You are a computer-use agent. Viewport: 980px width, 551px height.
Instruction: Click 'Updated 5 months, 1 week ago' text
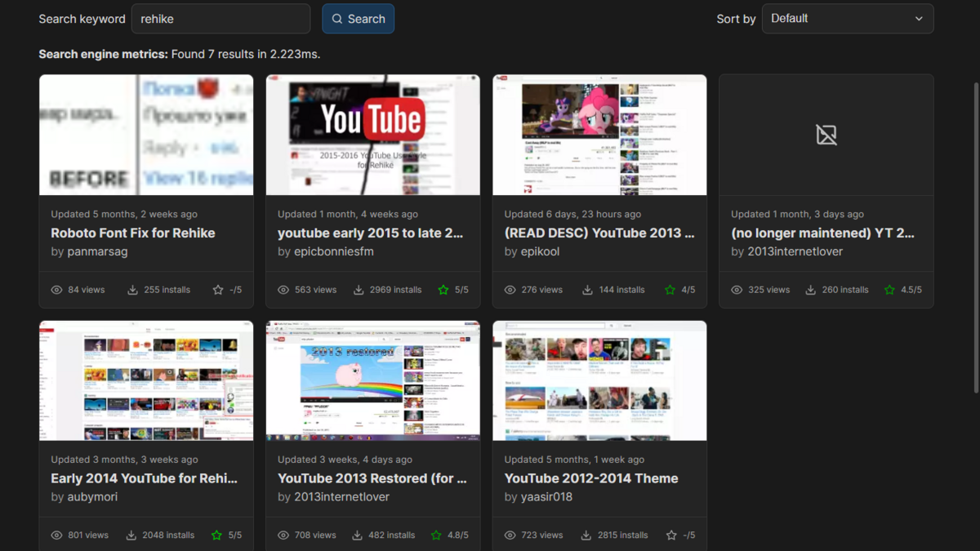click(x=574, y=460)
